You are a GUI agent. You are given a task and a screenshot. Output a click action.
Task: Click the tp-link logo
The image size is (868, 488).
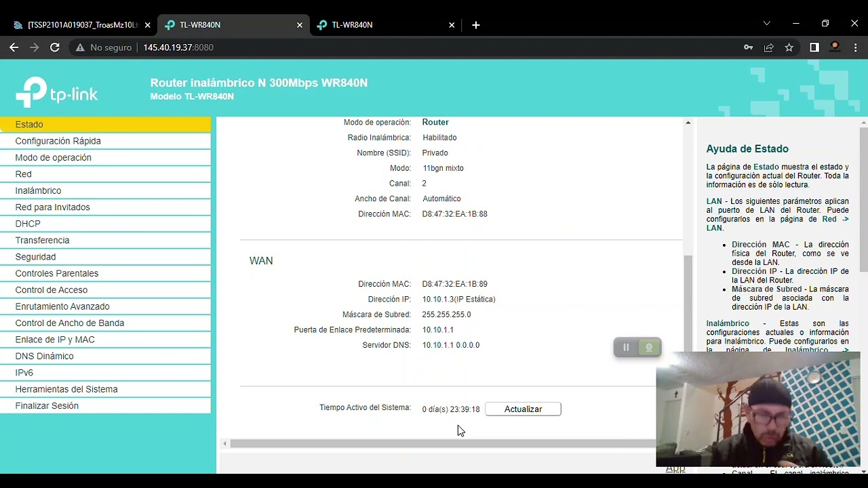point(57,91)
